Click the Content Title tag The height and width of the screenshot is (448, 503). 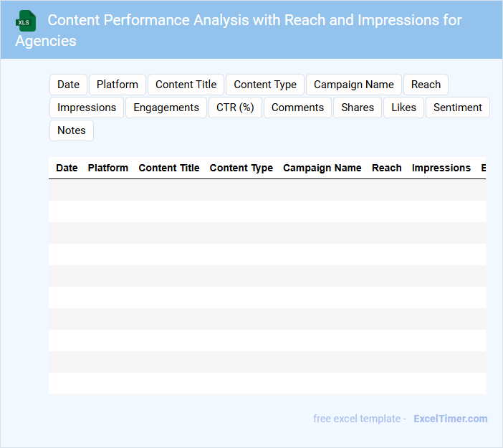point(186,85)
